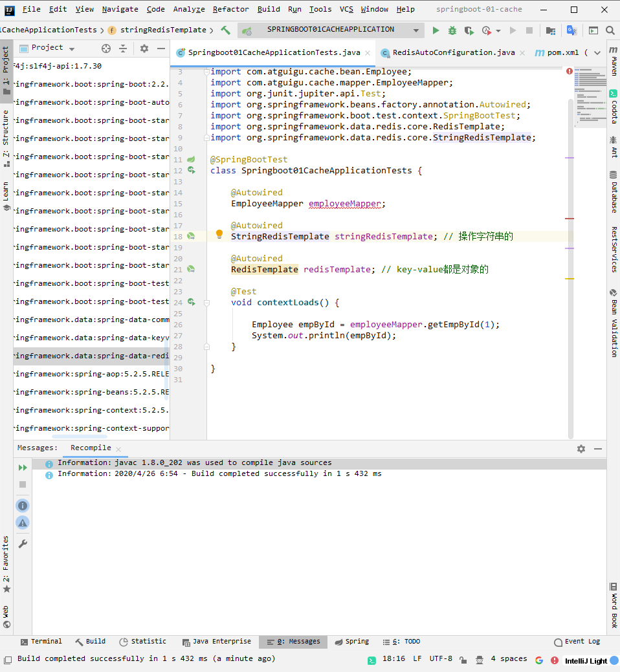Expand the profiler run options arrow
The width and height of the screenshot is (620, 672).
click(x=498, y=31)
